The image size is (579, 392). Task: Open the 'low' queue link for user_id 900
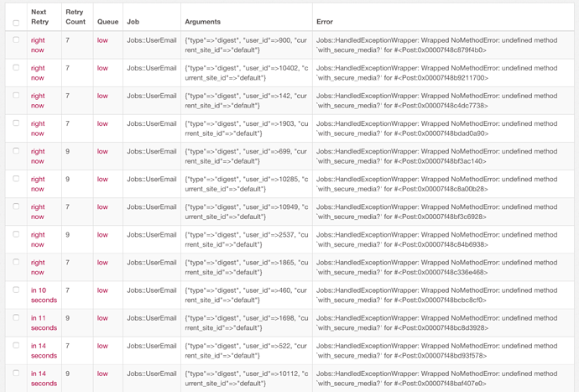pyautogui.click(x=102, y=40)
